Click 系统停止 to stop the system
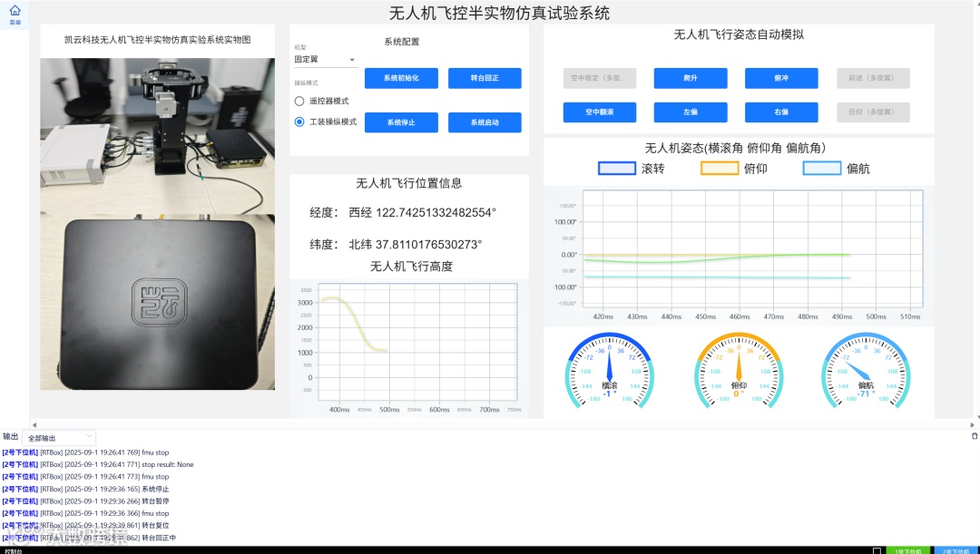This screenshot has height=554, width=980. click(401, 121)
